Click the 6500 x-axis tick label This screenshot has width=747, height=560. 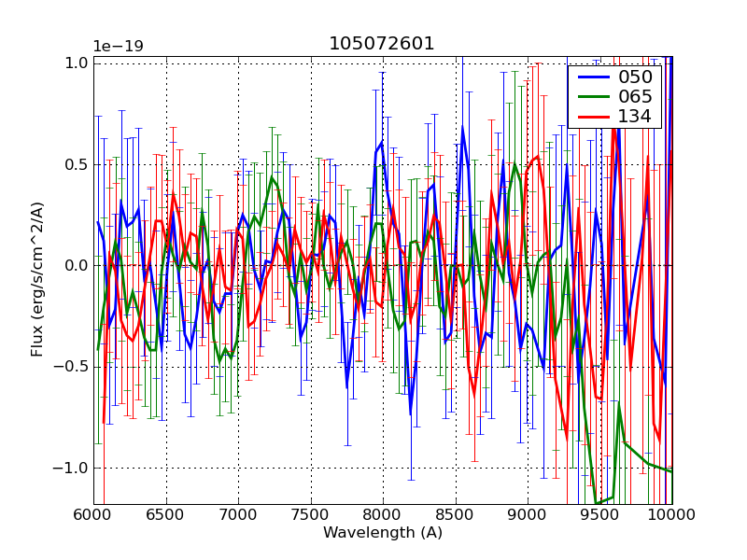click(166, 515)
